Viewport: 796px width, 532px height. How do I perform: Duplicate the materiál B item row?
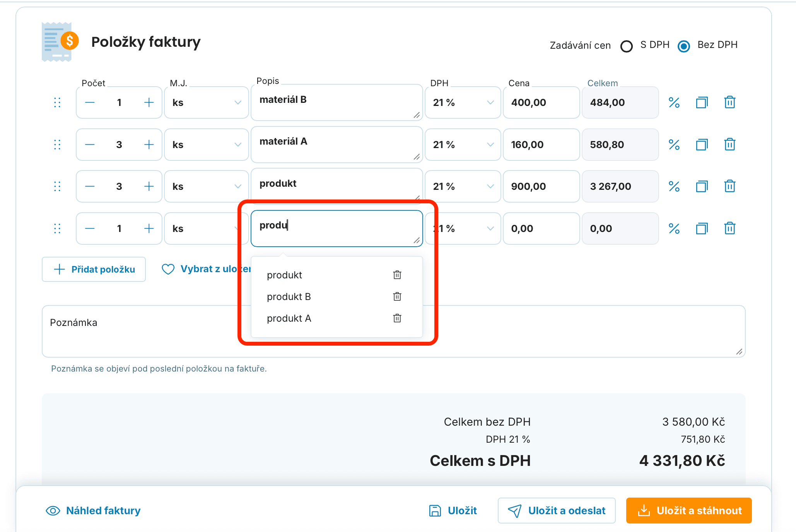(x=702, y=102)
